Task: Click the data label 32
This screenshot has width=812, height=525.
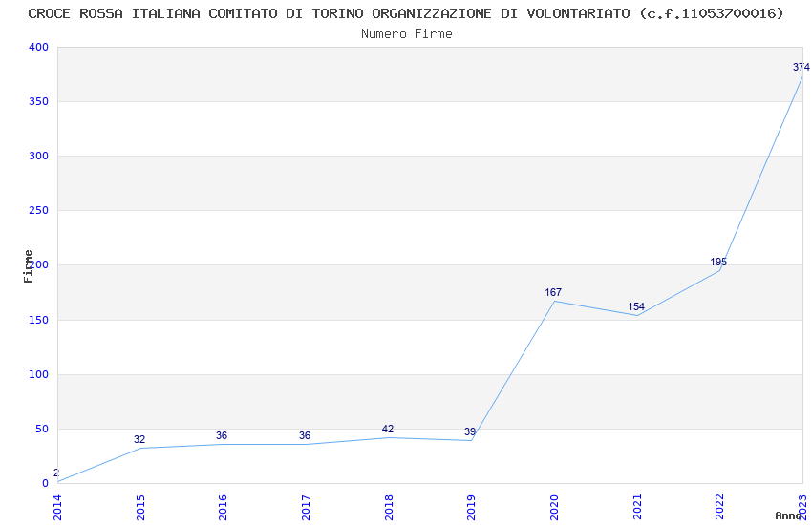Action: (x=139, y=439)
